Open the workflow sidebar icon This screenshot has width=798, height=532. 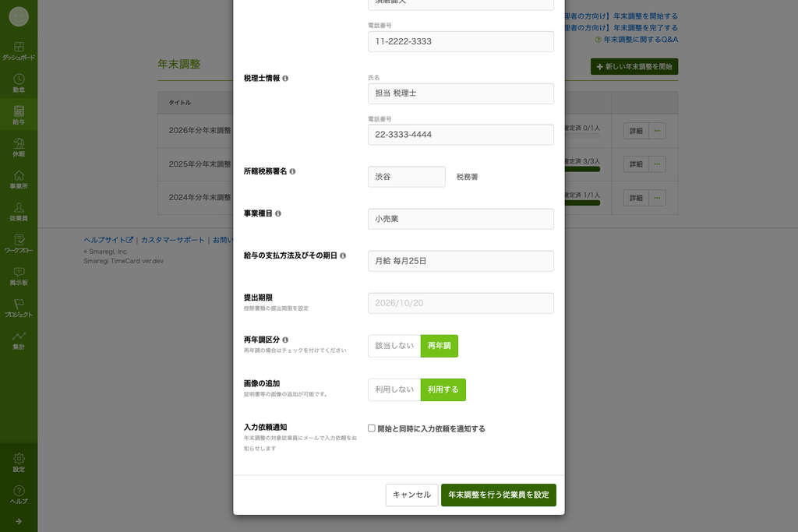pos(19,244)
